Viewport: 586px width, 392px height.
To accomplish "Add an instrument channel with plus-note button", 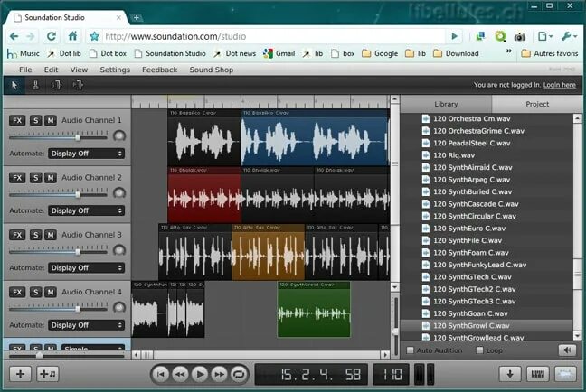I will (47, 374).
